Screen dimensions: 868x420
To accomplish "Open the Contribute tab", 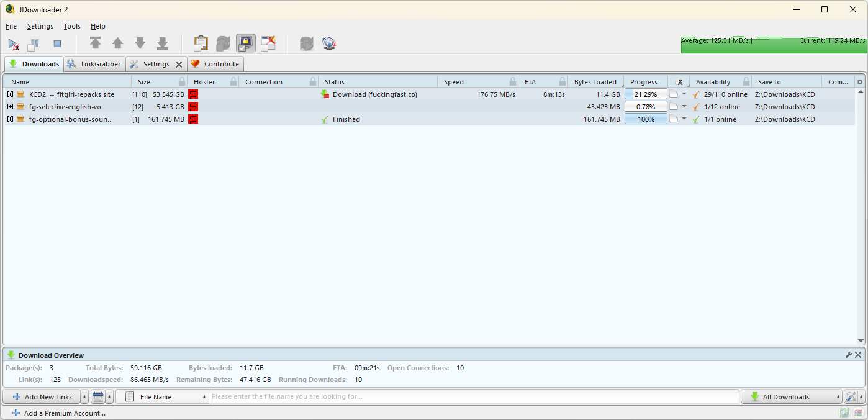I will (x=215, y=64).
